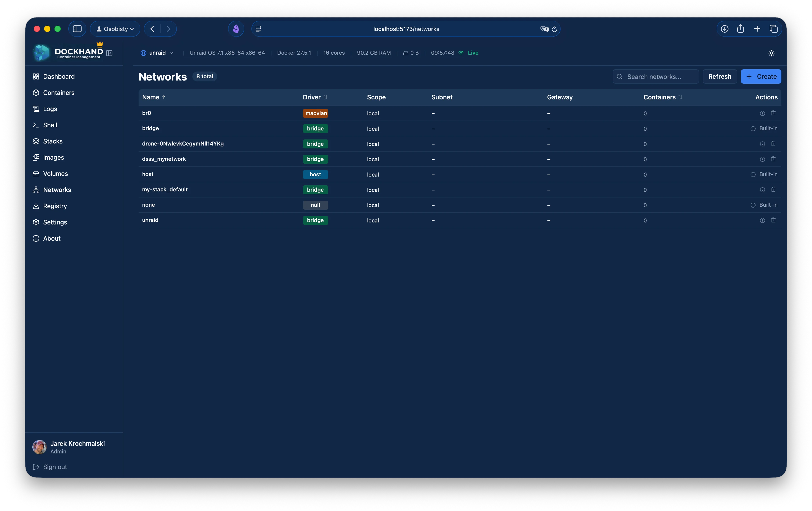The height and width of the screenshot is (511, 812).
Task: Open the Stacks panel
Action: (x=53, y=141)
